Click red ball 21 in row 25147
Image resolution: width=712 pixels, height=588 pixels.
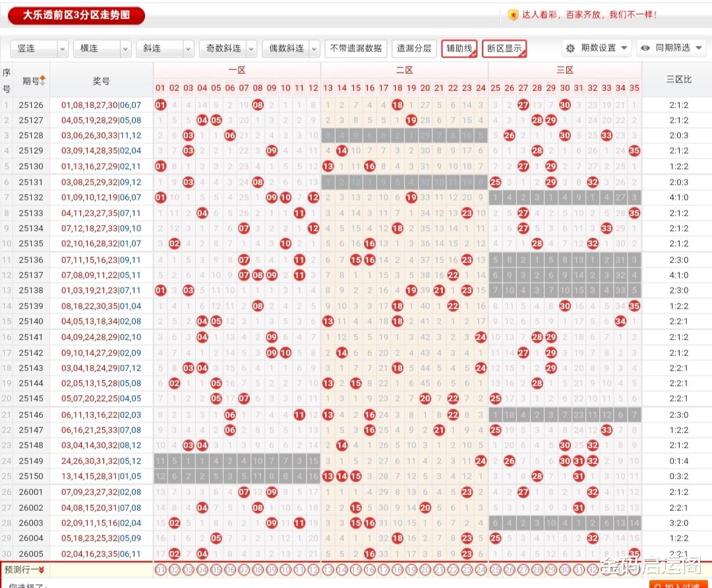[x=438, y=430]
